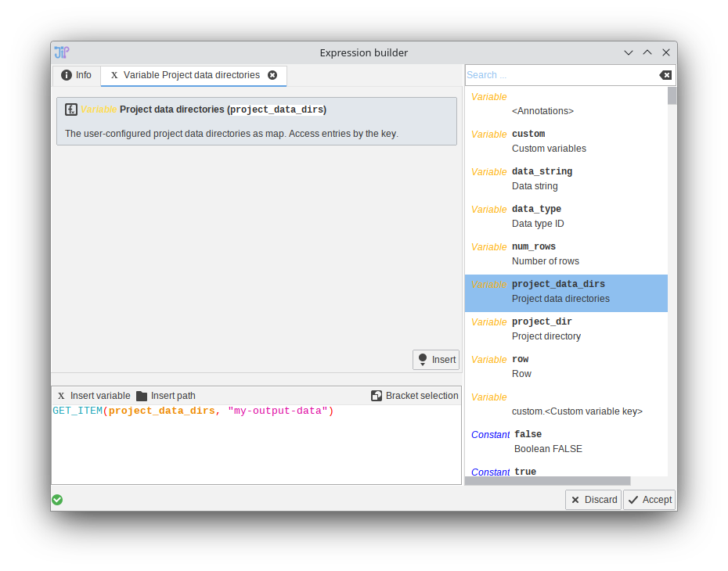728x571 pixels.
Task: Focus the Search input field
Action: [x=560, y=75]
